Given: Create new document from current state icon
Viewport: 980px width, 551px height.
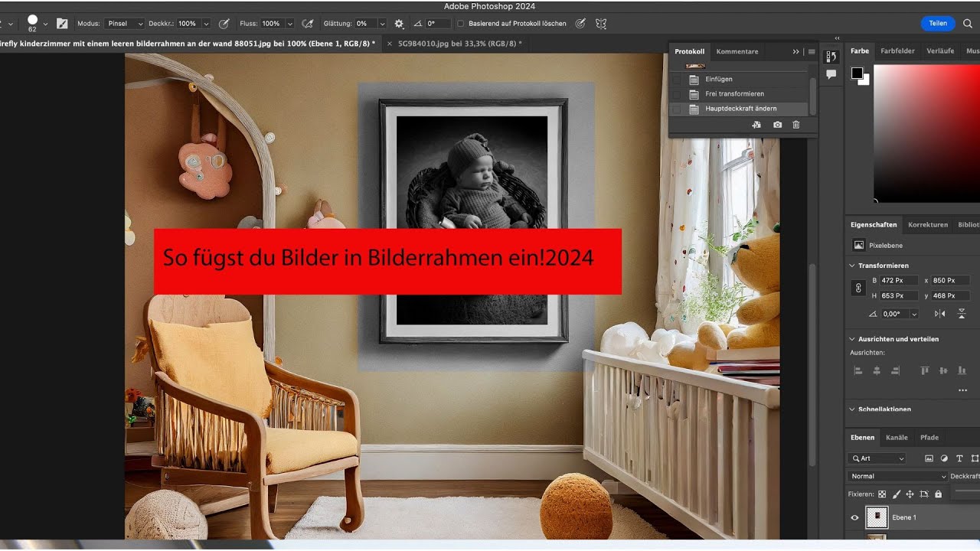Looking at the screenshot, I should tap(756, 125).
